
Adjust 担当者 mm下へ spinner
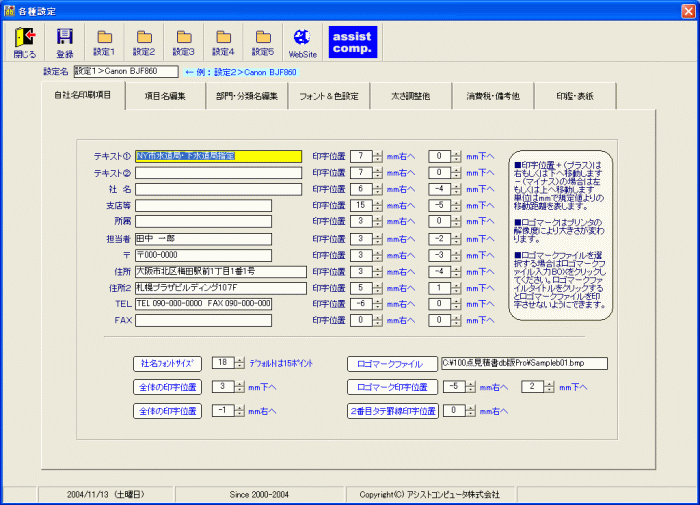tap(456, 239)
